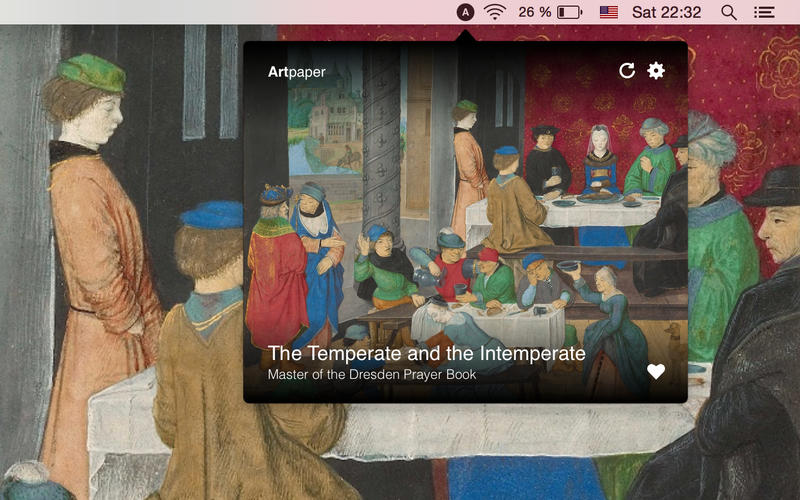Open Notification Center list icon
800x500 pixels.
tap(764, 12)
